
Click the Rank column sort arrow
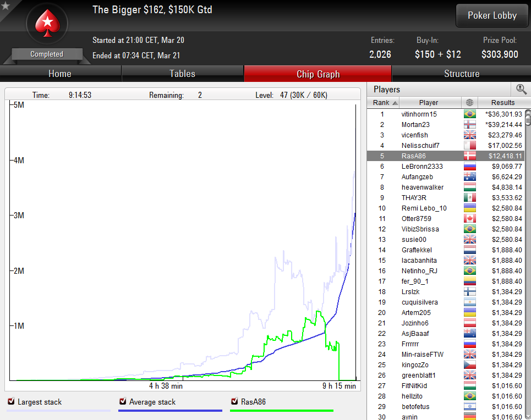point(395,103)
